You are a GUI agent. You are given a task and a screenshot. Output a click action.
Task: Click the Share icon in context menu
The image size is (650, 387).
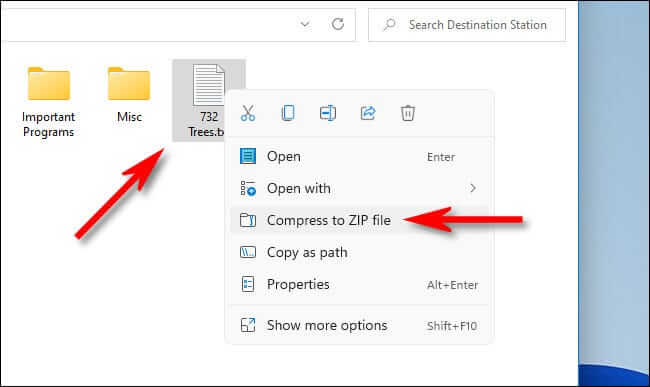368,113
